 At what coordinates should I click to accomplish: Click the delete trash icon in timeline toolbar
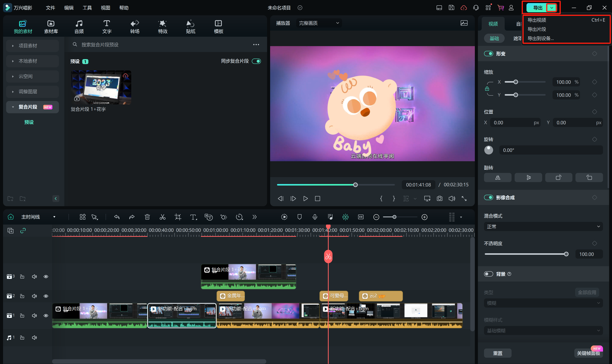(147, 217)
